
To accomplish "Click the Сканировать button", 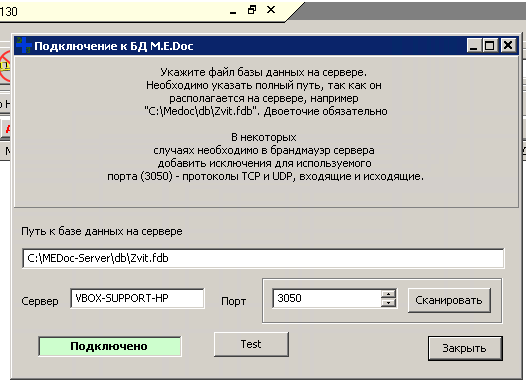I will [449, 300].
